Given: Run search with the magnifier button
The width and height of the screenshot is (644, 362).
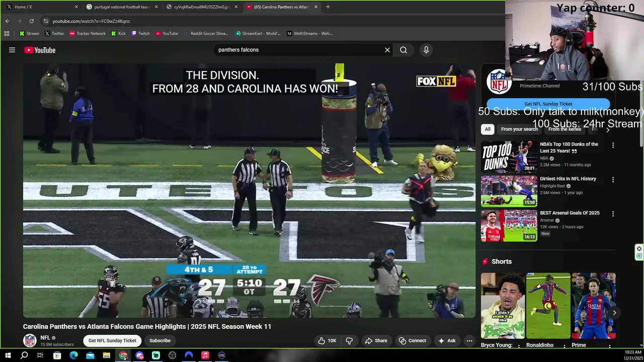Looking at the screenshot, I should pos(404,50).
